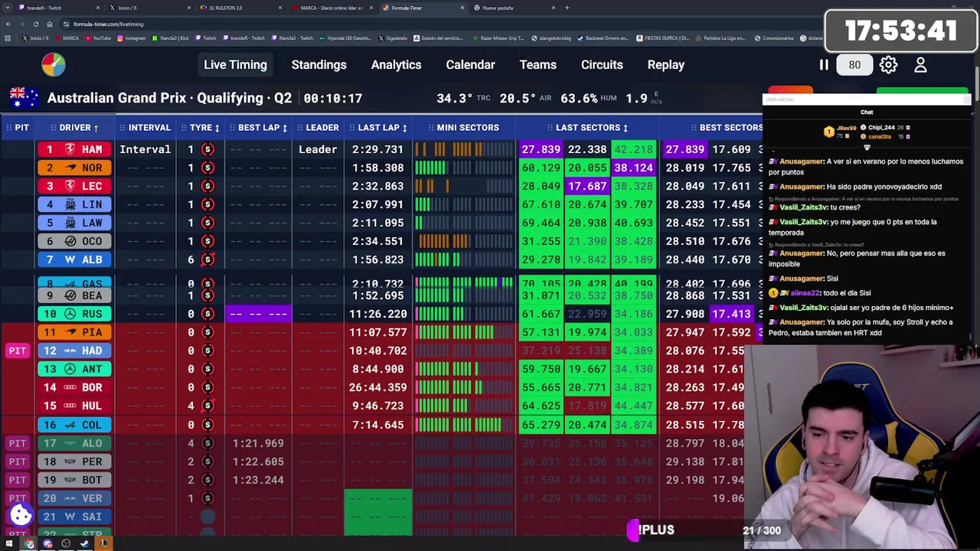
Task: Select the LIN driver badge
Action: (x=74, y=204)
